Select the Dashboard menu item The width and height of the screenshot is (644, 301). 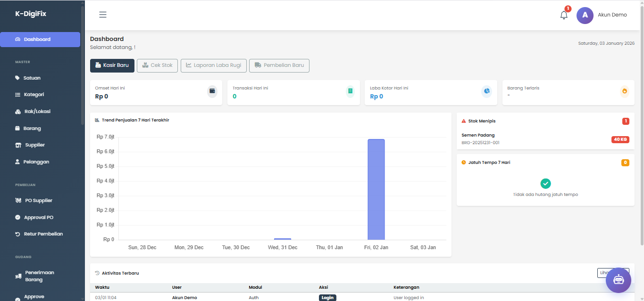(x=40, y=39)
